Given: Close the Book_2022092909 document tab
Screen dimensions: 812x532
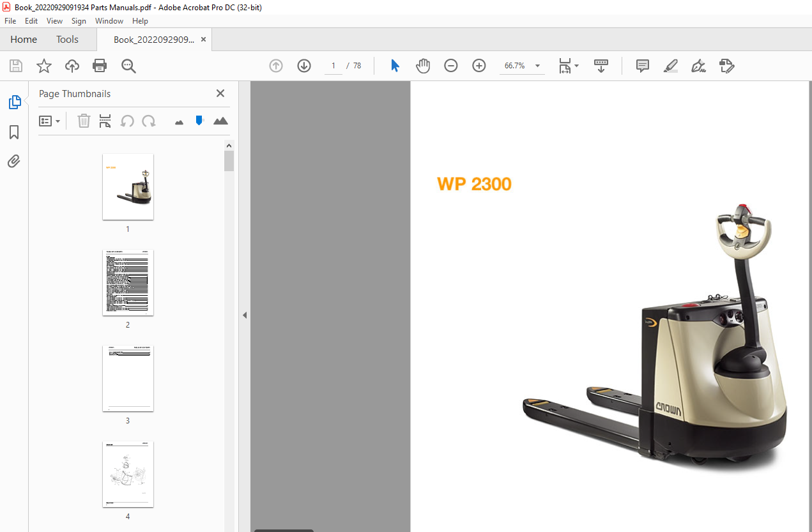Looking at the screenshot, I should [x=203, y=40].
